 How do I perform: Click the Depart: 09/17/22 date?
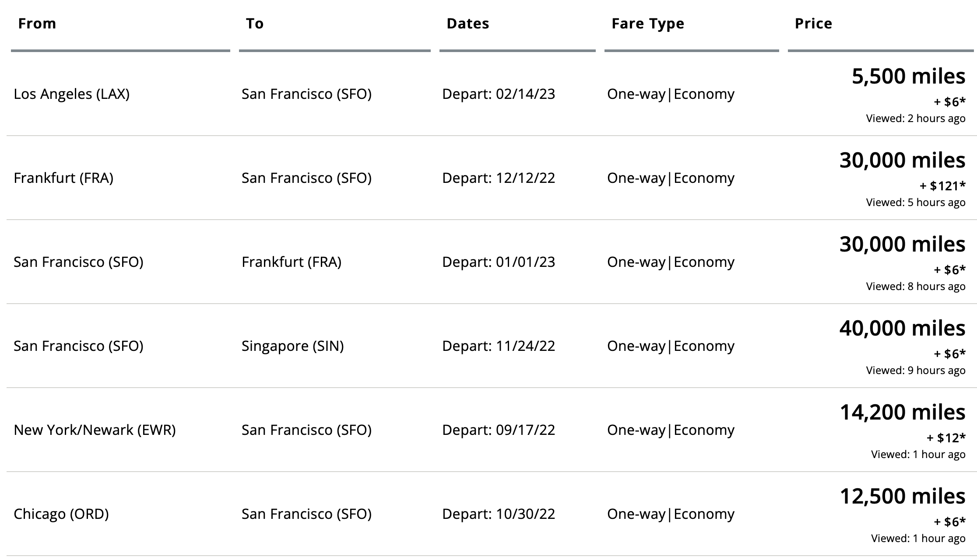[499, 430]
